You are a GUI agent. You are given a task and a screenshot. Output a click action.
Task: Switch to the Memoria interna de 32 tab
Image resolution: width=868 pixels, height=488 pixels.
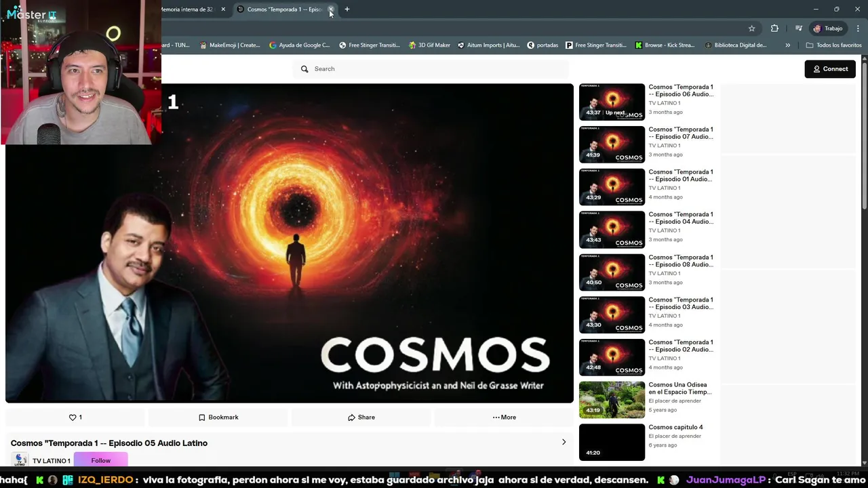pyautogui.click(x=189, y=9)
